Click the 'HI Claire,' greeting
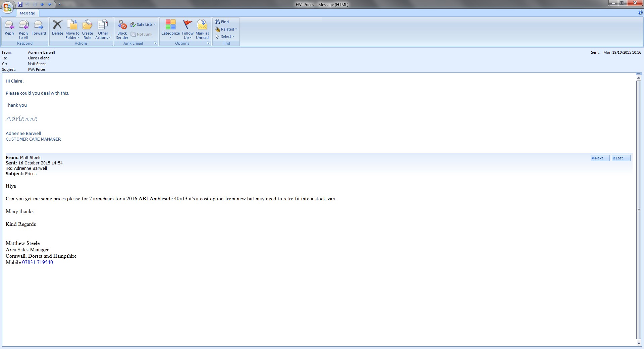Viewport: 644px width, 349px height. (x=15, y=81)
